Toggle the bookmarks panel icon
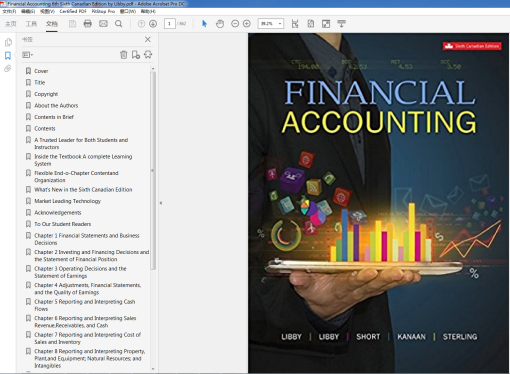 click(8, 55)
